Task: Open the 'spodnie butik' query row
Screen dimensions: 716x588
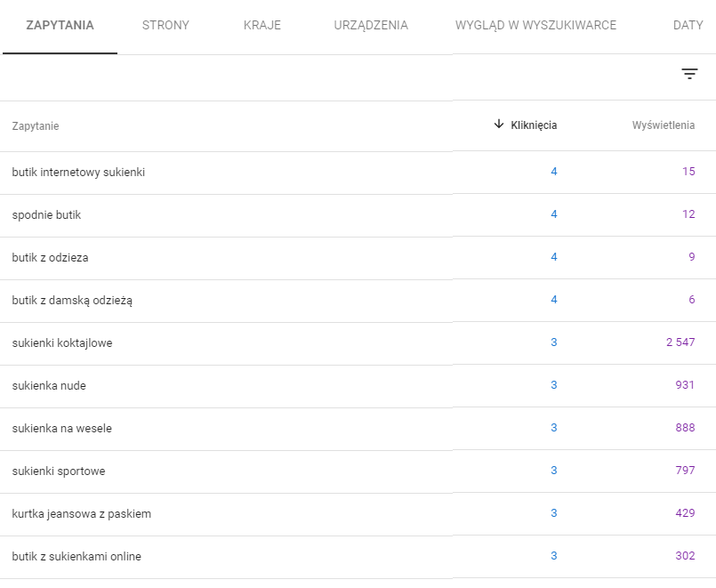Action: pyautogui.click(x=46, y=214)
